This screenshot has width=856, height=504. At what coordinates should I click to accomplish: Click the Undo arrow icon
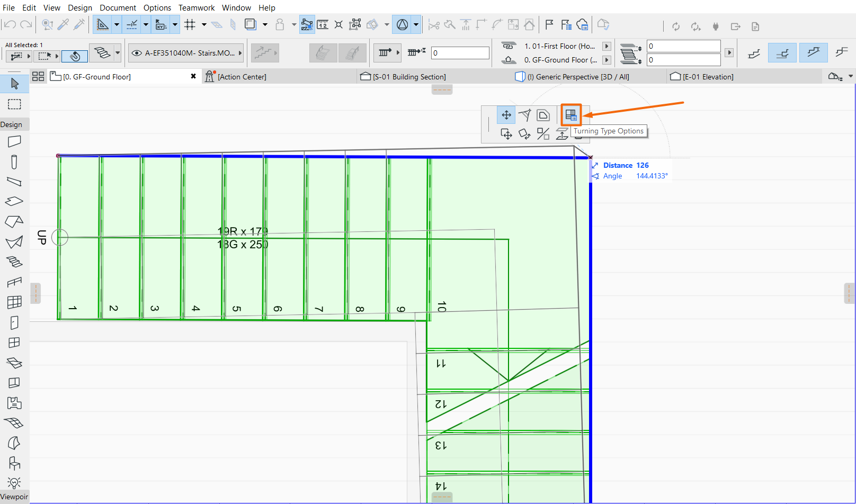[x=10, y=25]
